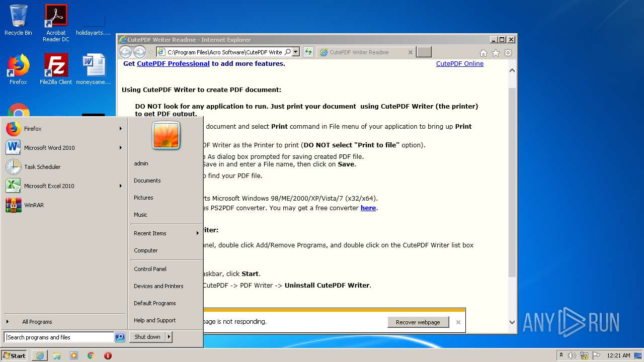Dismiss the not responding notification bar
The width and height of the screenshot is (644, 362).
coord(458,322)
